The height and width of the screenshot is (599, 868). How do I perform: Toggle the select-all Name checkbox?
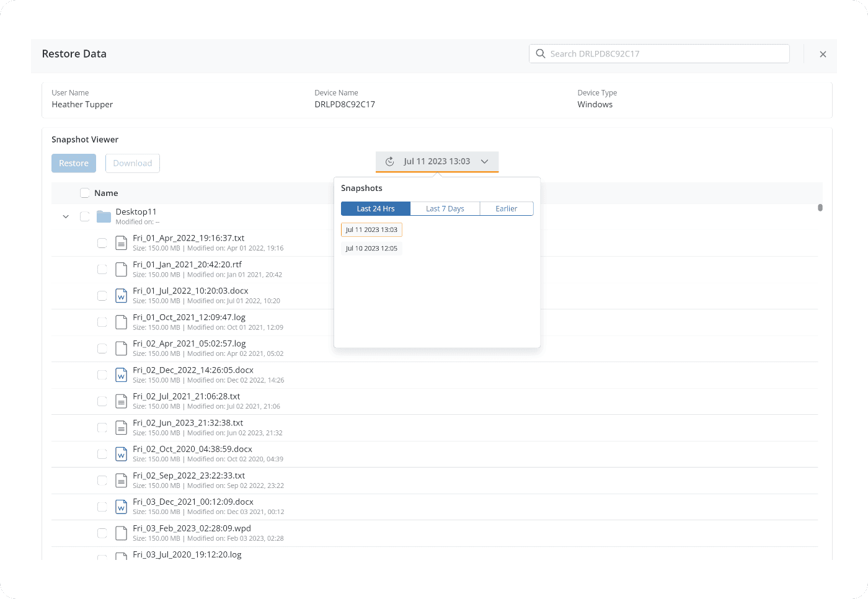85,193
